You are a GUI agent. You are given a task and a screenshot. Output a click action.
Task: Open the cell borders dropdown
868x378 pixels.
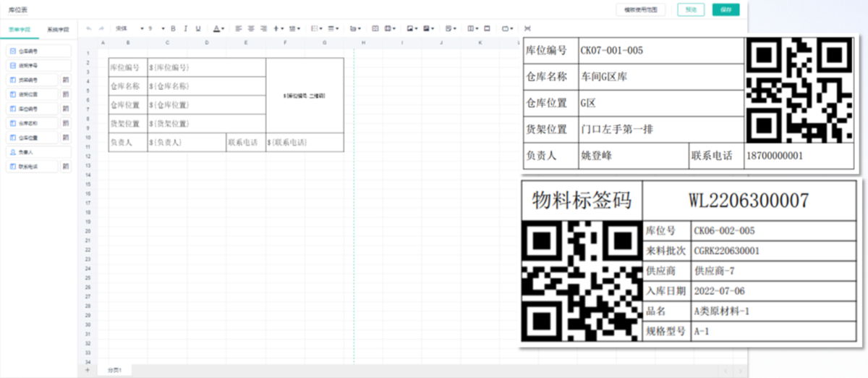(x=317, y=28)
